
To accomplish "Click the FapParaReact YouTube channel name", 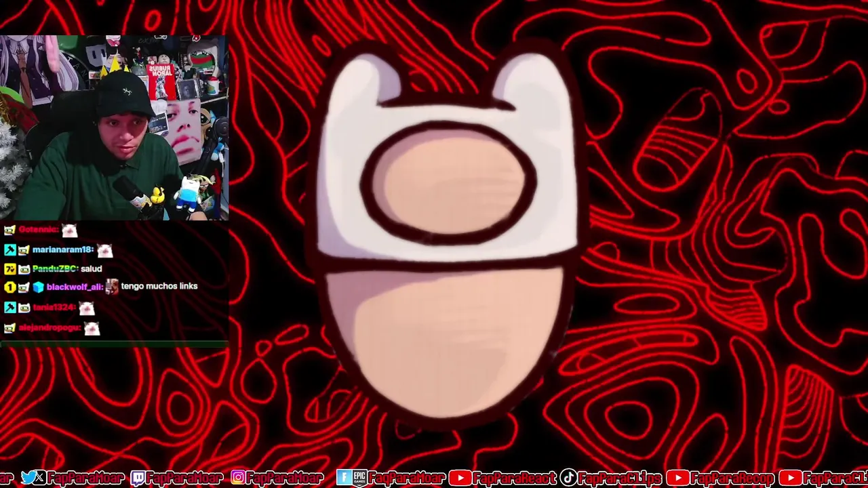I will pyautogui.click(x=515, y=478).
